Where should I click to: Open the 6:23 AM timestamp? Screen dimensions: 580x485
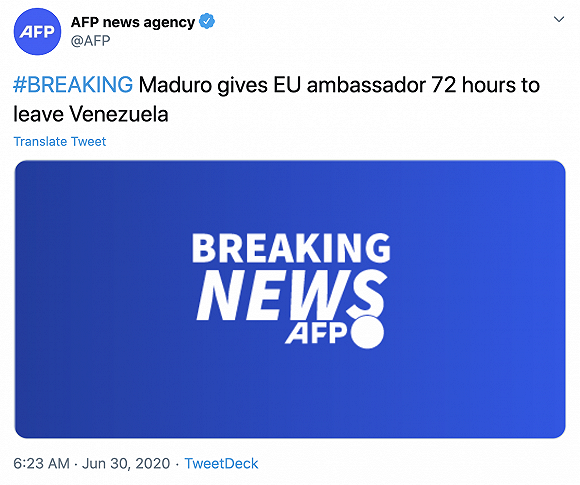41,464
